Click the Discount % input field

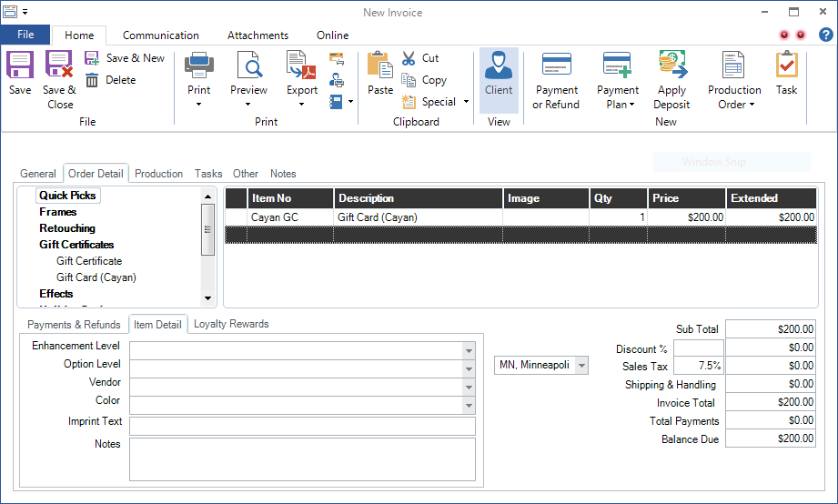click(x=698, y=348)
